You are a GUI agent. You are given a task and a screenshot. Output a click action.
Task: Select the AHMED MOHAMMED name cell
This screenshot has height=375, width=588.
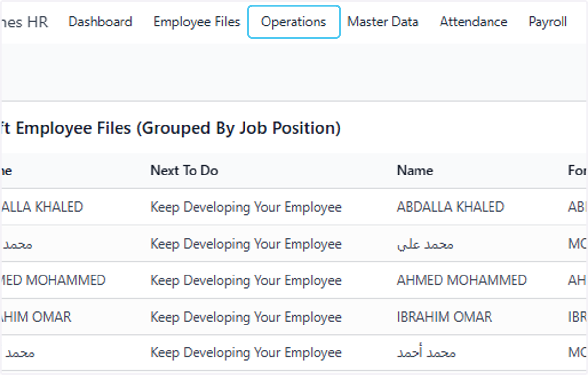(x=462, y=280)
